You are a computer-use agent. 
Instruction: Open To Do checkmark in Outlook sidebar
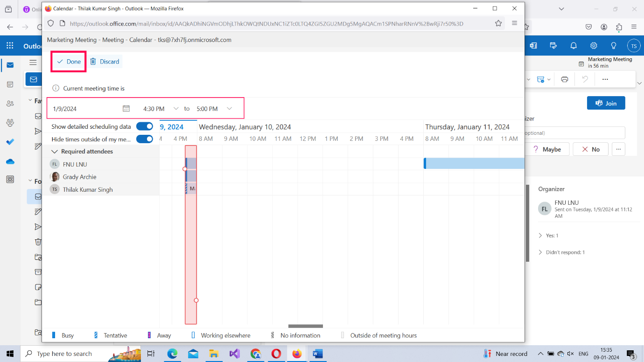pos(10,142)
